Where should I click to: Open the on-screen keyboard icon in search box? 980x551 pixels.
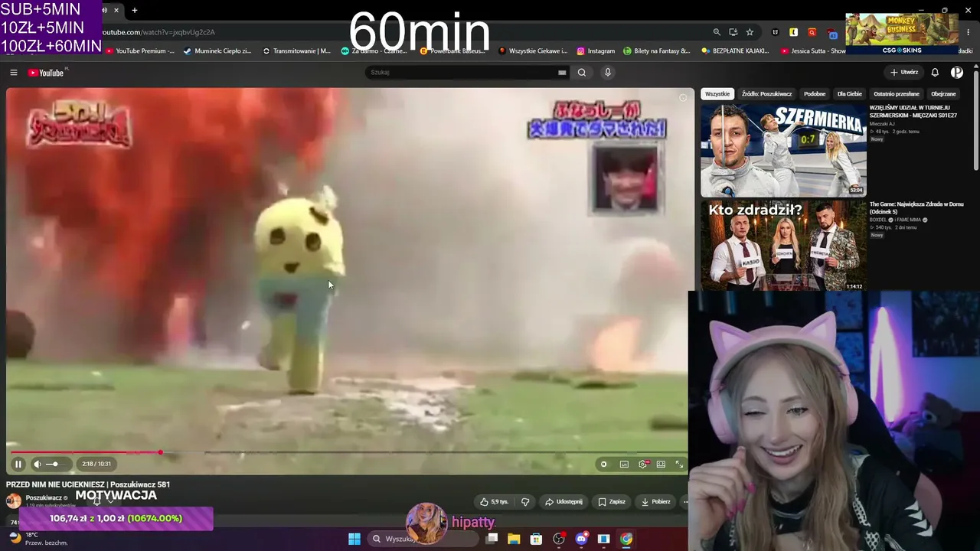tap(562, 73)
